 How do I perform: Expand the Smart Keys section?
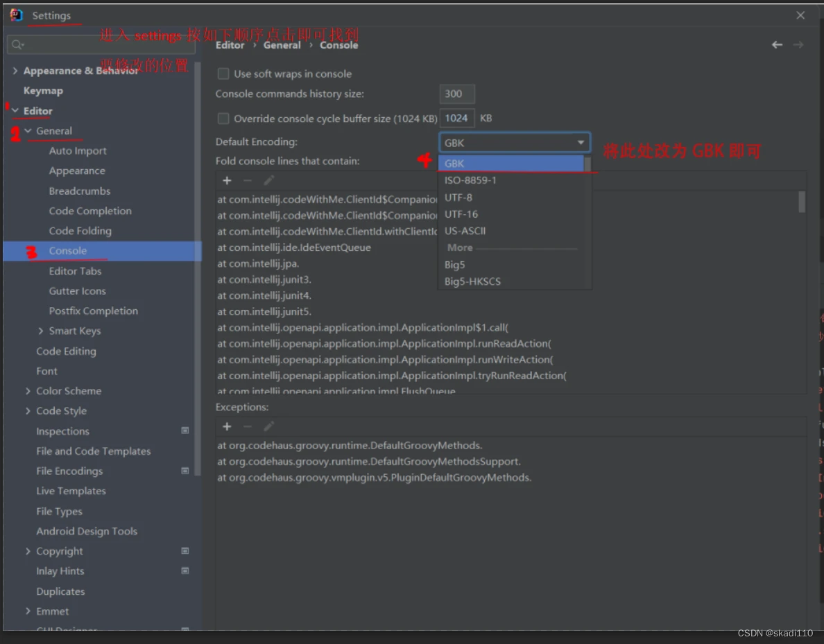tap(41, 331)
